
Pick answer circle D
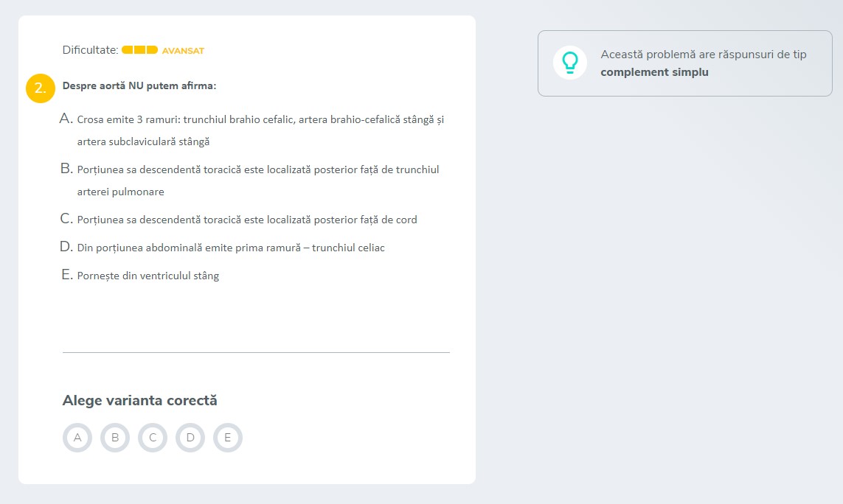coord(190,438)
